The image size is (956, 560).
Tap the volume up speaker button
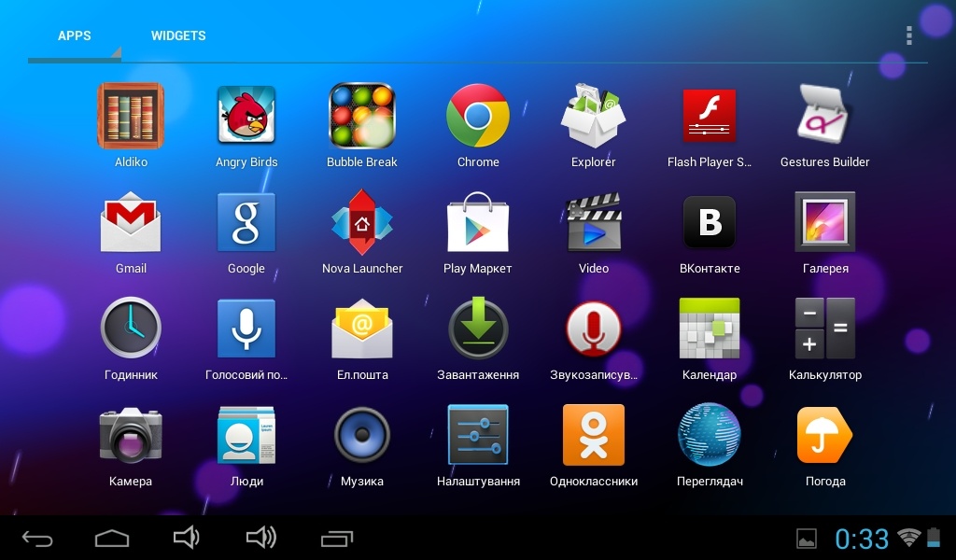tap(260, 537)
